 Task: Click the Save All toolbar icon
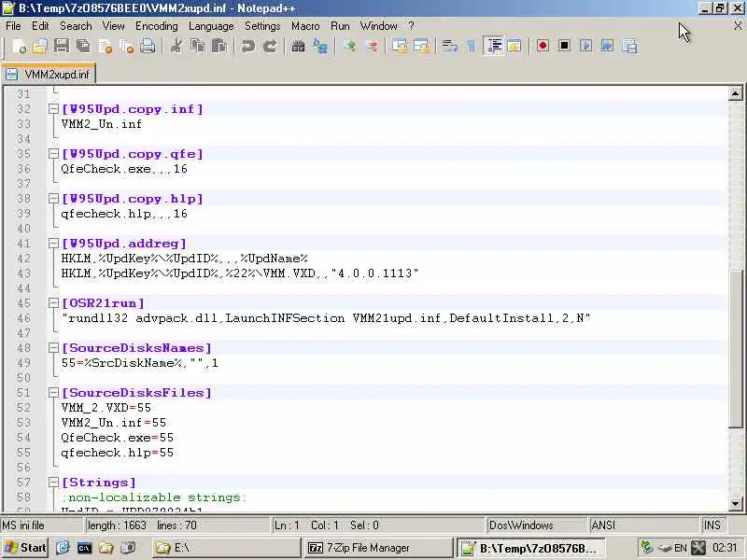[x=83, y=46]
